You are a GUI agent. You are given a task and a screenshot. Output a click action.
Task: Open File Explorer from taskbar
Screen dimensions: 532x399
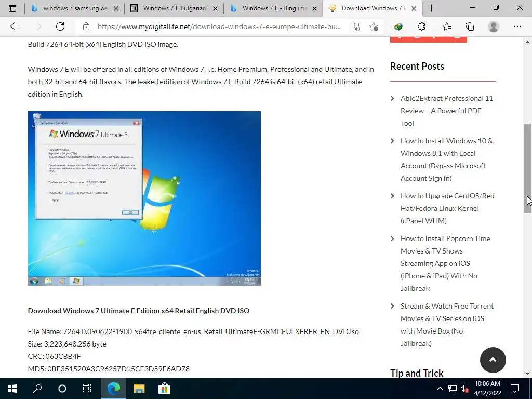coord(139,389)
